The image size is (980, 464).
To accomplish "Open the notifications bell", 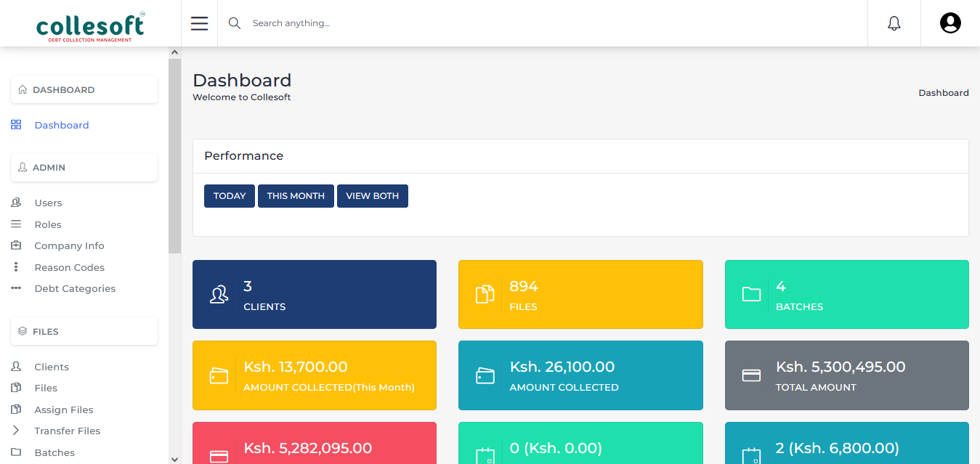I will pyautogui.click(x=894, y=23).
